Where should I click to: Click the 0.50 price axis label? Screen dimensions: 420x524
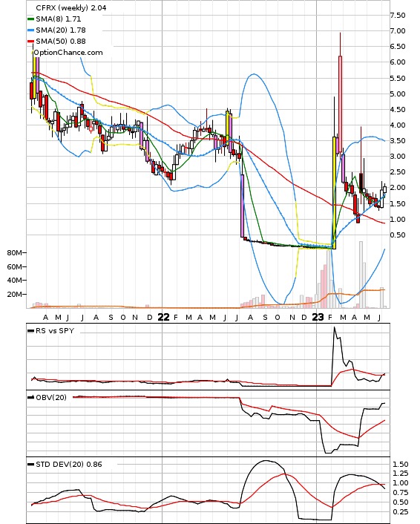click(398, 235)
